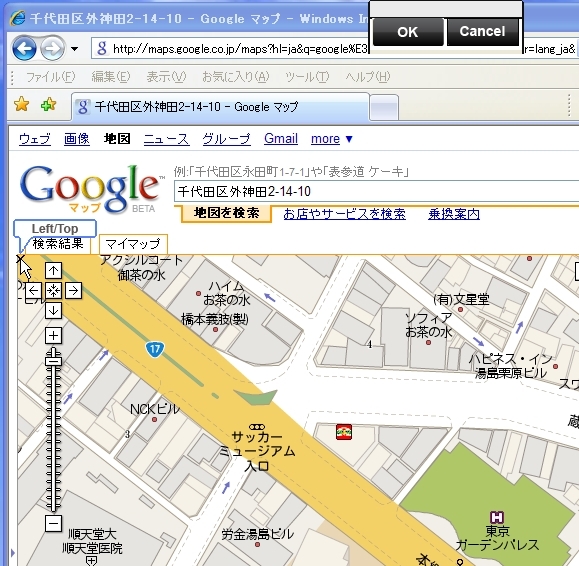Open the recent pages dropdown arrow
Viewport: 579px width, 566px height.
[x=74, y=48]
